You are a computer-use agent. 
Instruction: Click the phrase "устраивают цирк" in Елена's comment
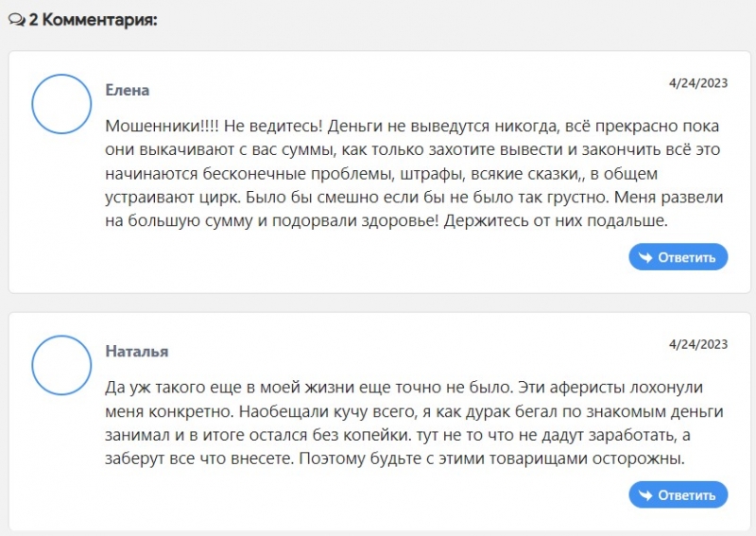[x=174, y=198]
